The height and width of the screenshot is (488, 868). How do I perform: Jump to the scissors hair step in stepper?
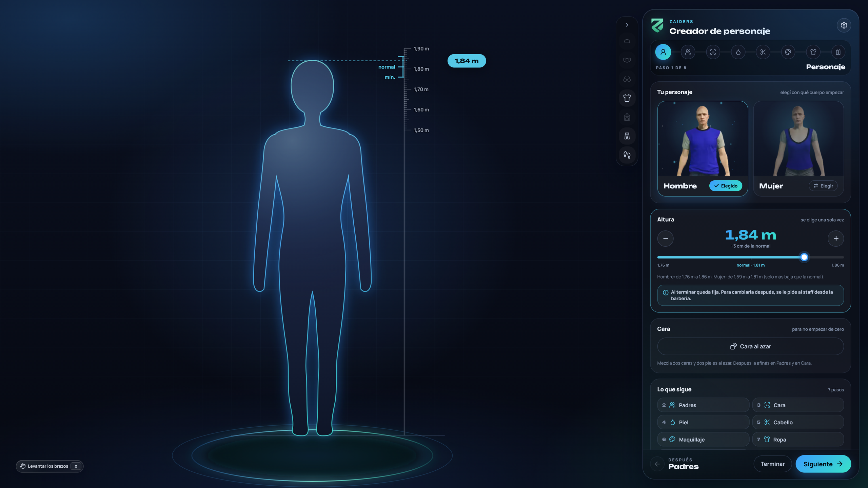pos(763,52)
